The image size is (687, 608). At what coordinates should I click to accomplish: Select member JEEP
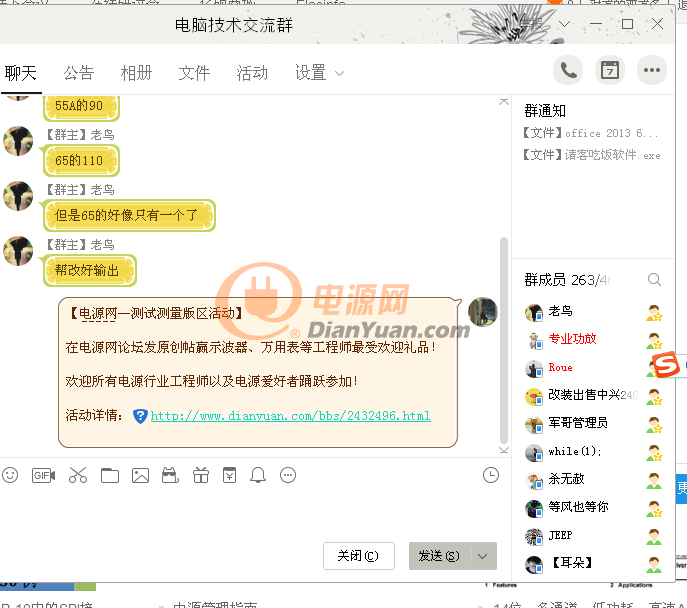pos(593,537)
